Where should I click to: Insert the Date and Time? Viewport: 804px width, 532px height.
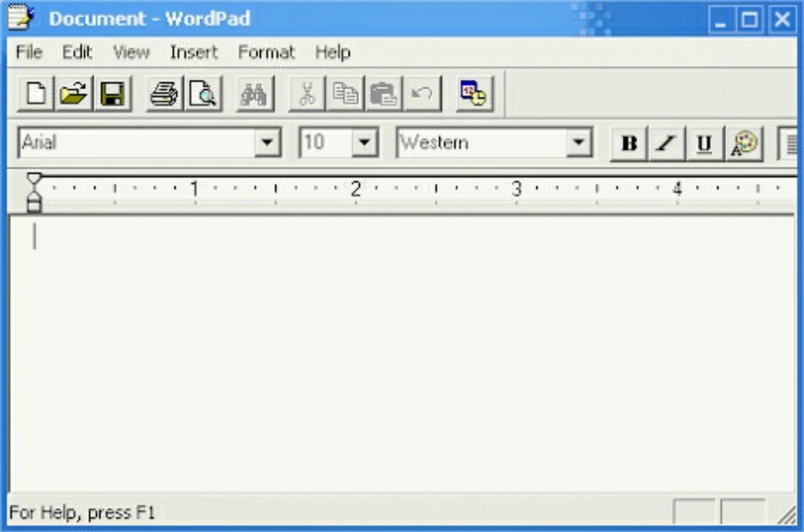click(x=473, y=94)
